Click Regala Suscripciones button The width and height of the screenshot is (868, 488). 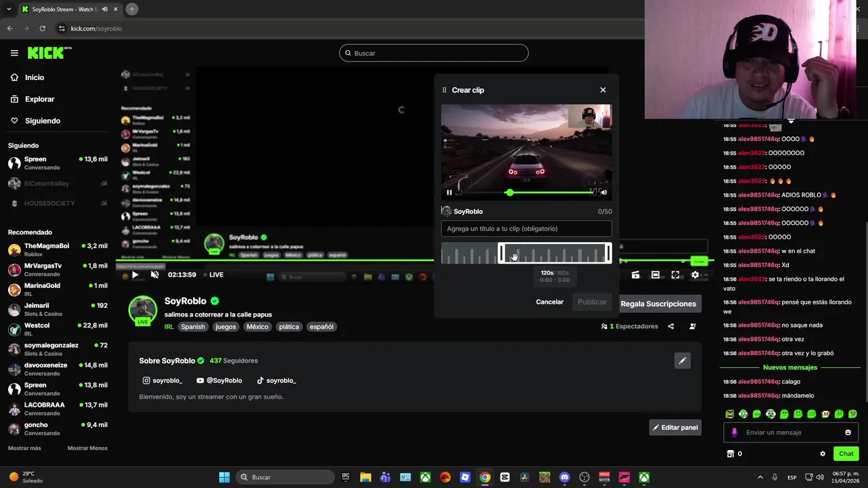tap(658, 304)
